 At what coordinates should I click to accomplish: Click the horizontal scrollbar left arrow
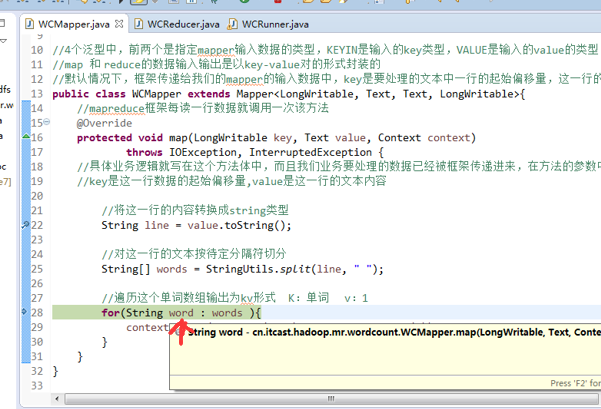pos(57,399)
